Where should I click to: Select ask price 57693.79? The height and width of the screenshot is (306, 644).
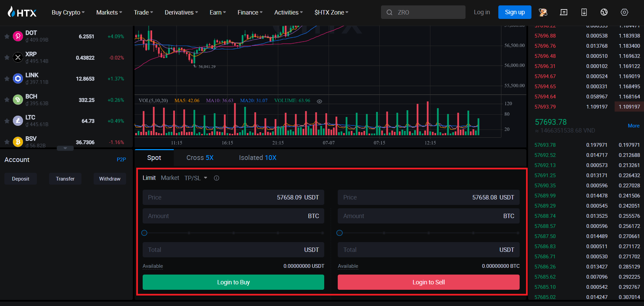pyautogui.click(x=545, y=107)
